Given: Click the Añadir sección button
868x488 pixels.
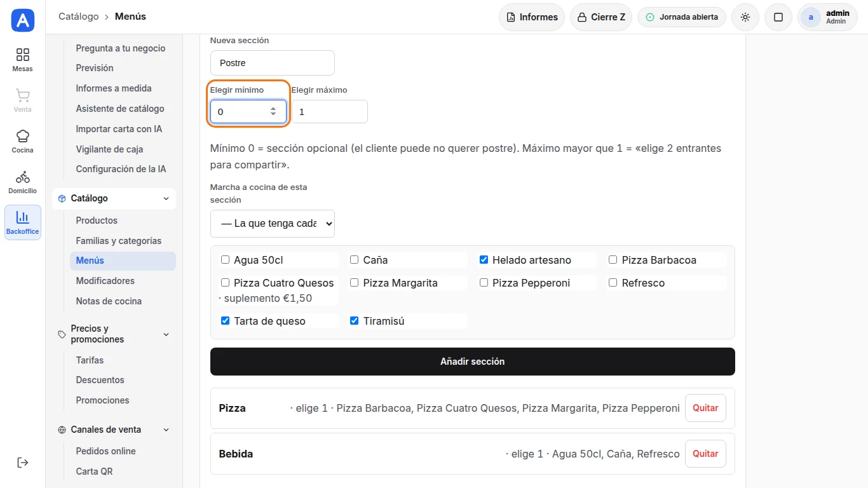Looking at the screenshot, I should pyautogui.click(x=473, y=362).
